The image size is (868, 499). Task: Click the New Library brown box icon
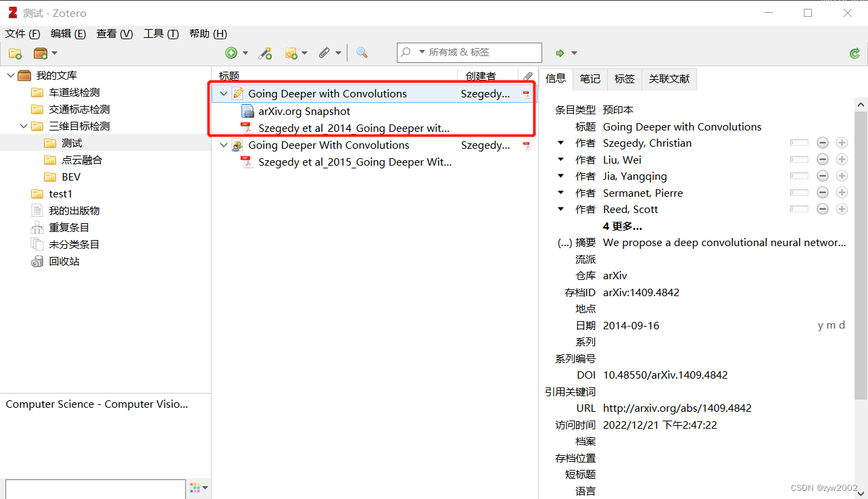pos(41,53)
